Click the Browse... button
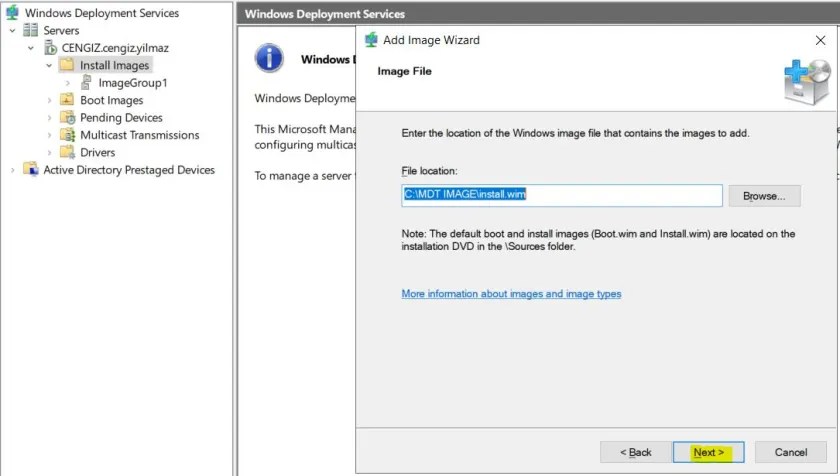The width and height of the screenshot is (840, 476). [x=764, y=196]
